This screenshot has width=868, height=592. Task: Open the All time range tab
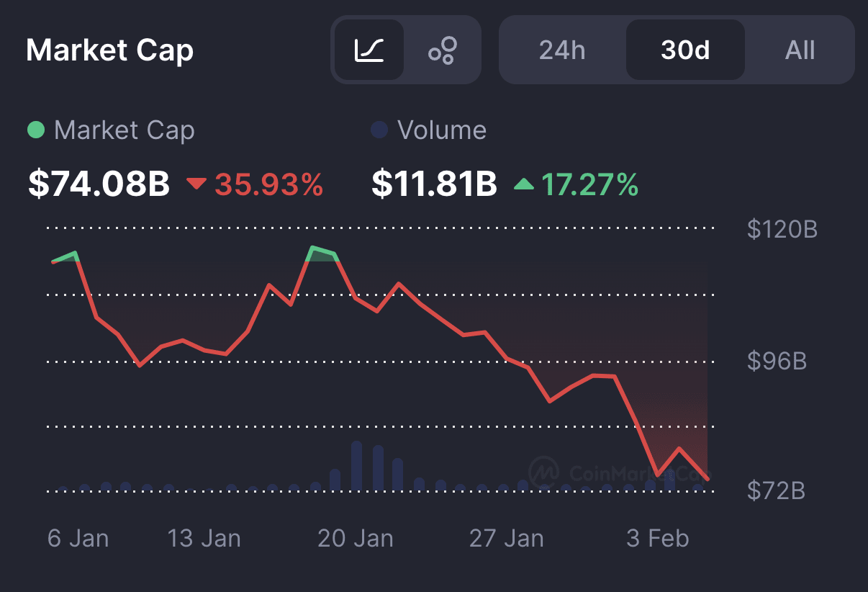point(799,50)
